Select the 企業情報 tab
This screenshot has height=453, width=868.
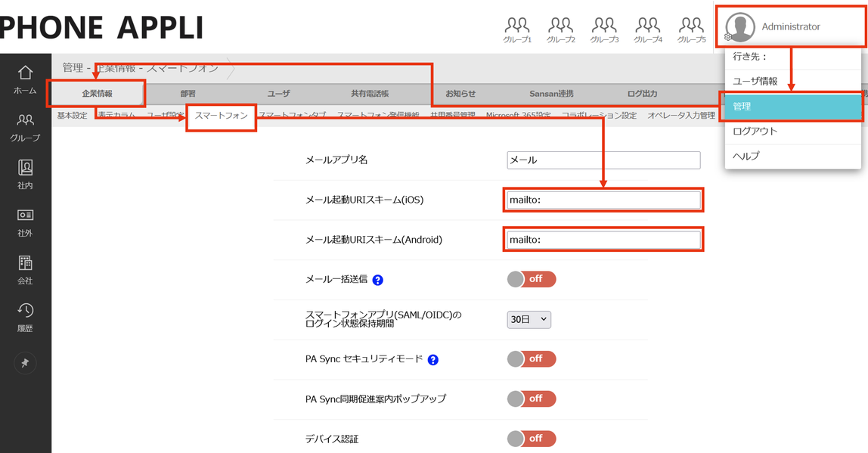tap(97, 94)
